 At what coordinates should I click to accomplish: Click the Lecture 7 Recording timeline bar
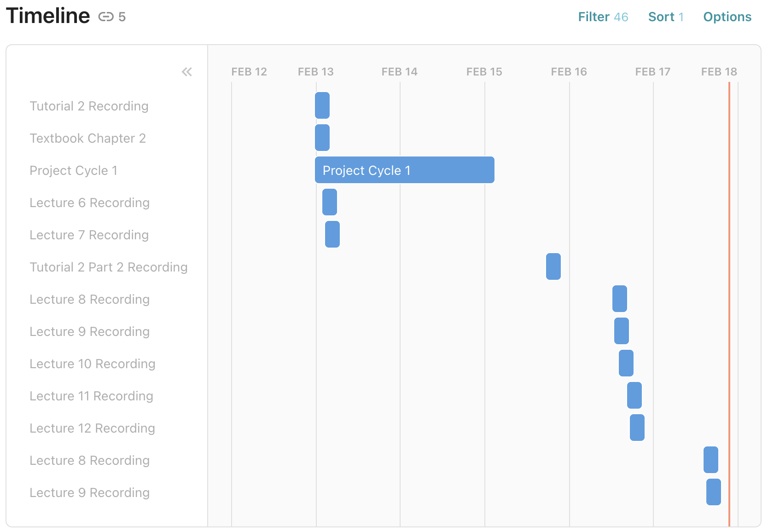[x=332, y=234]
